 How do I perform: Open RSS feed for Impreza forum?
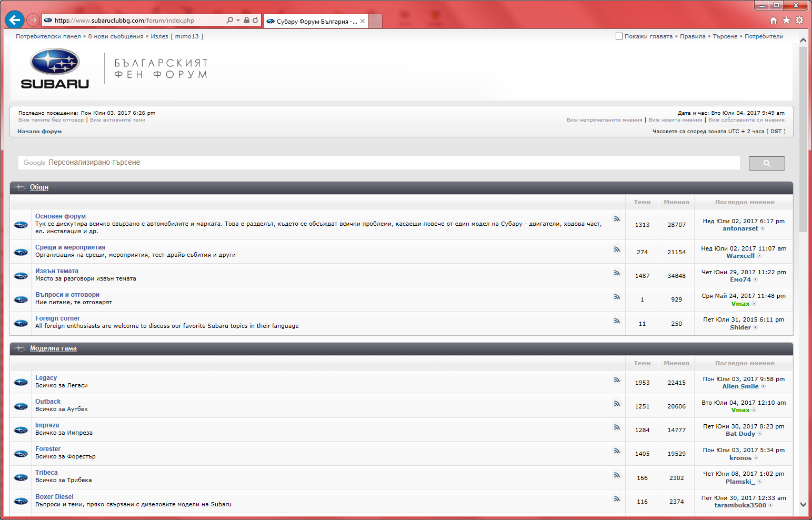click(617, 427)
